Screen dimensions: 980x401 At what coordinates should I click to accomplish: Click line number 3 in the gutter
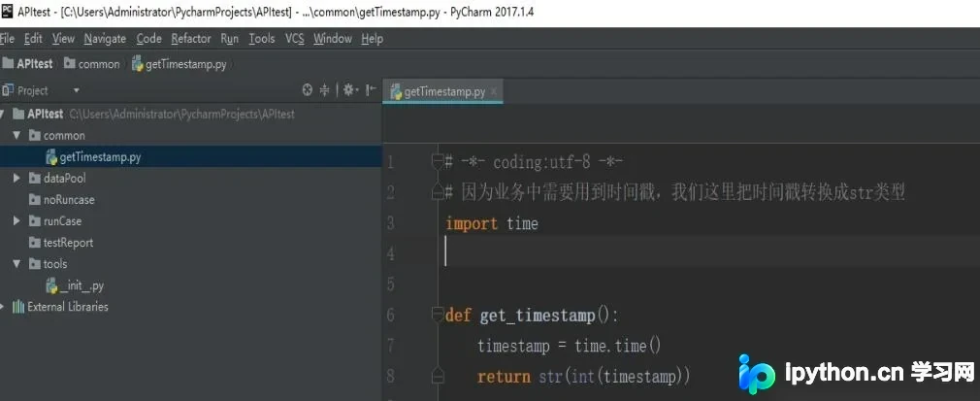(x=391, y=223)
